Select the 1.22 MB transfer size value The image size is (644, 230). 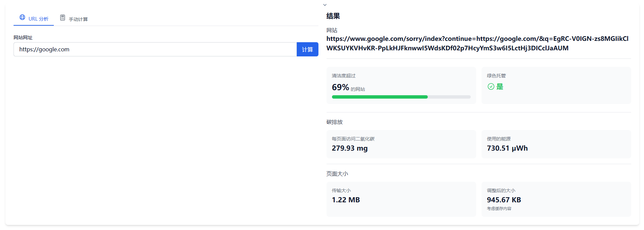pyautogui.click(x=346, y=200)
